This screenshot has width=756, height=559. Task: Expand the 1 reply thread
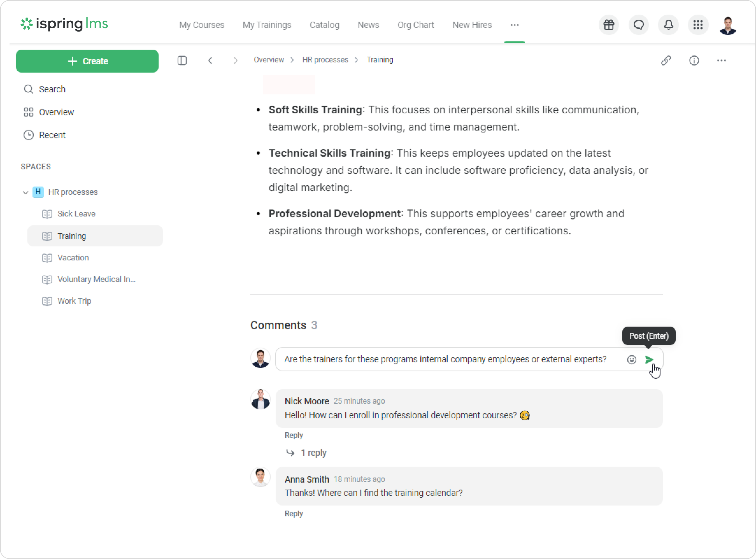[x=313, y=453]
